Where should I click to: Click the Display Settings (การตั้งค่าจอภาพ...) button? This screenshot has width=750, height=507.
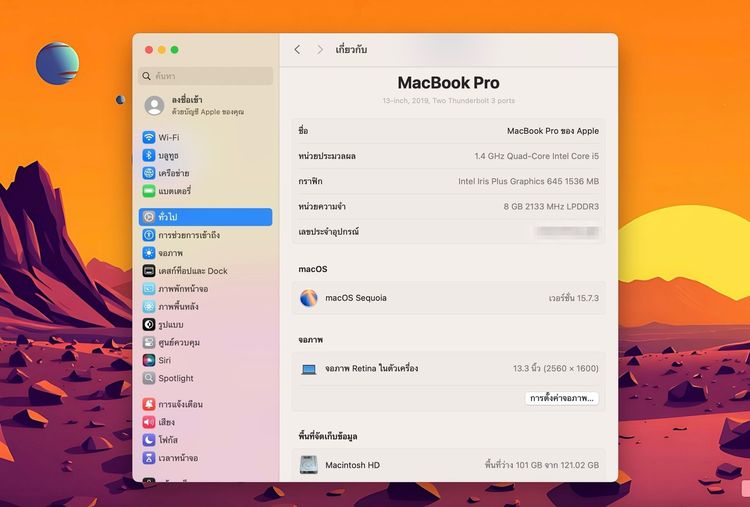tap(562, 398)
